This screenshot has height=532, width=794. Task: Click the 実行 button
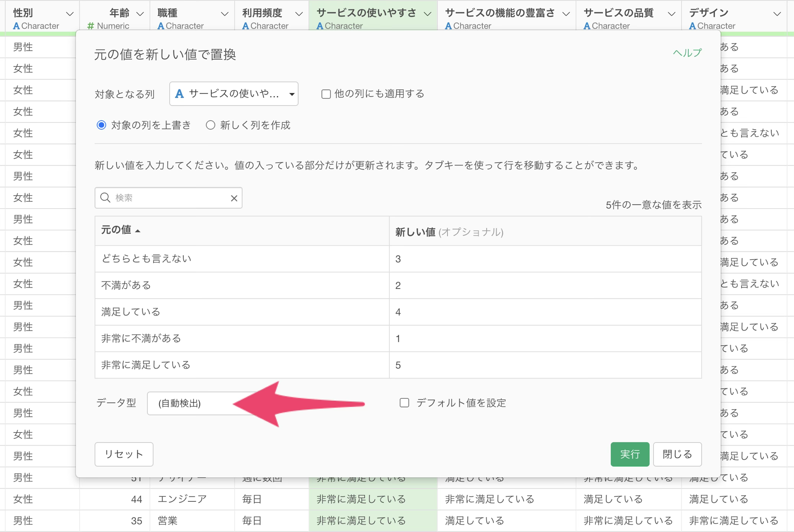(x=630, y=454)
